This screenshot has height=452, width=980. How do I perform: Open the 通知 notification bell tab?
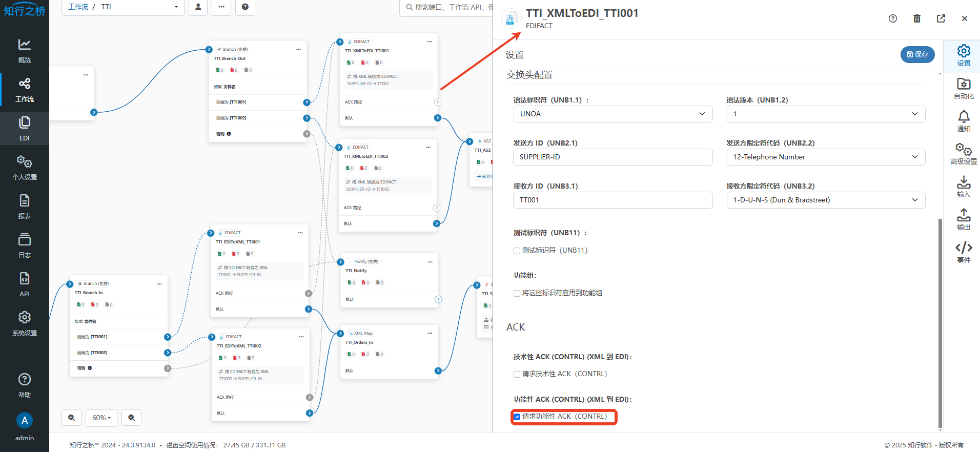(x=964, y=121)
